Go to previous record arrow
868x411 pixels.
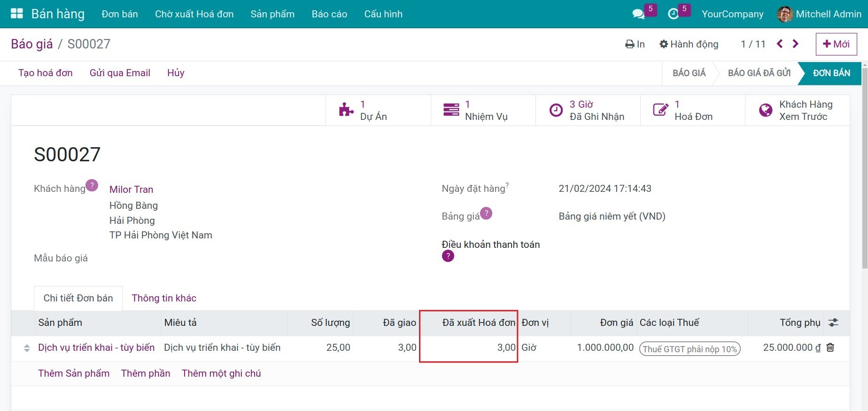(x=780, y=44)
